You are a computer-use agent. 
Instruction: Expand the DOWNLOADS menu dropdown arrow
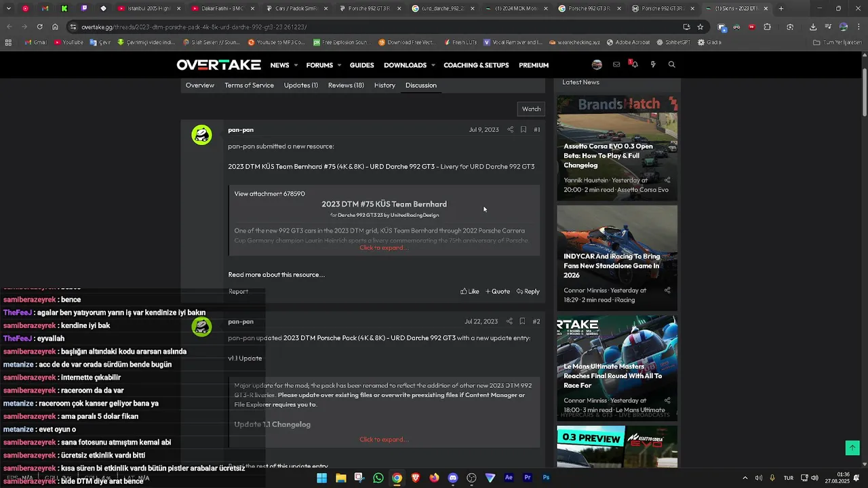pyautogui.click(x=433, y=66)
